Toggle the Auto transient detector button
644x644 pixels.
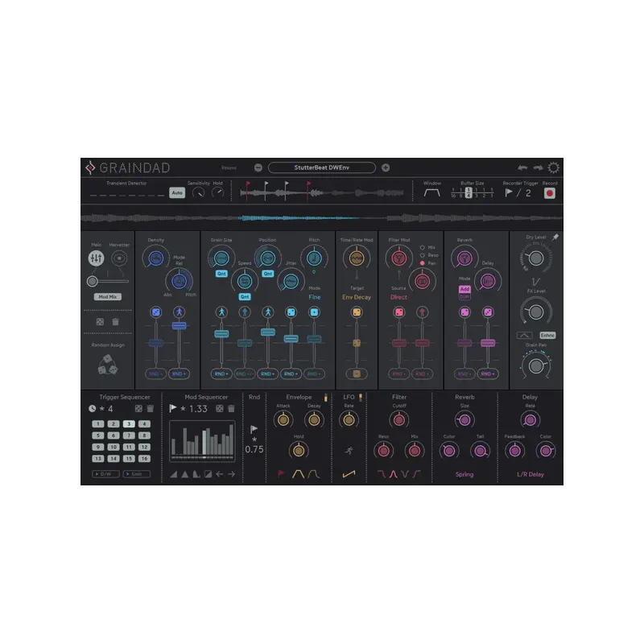point(177,192)
